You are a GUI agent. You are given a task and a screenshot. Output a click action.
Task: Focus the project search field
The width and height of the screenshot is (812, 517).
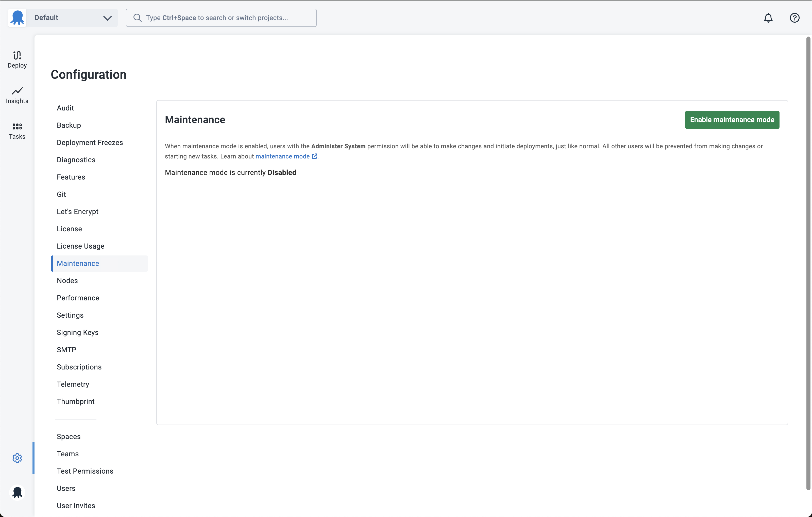(221, 18)
